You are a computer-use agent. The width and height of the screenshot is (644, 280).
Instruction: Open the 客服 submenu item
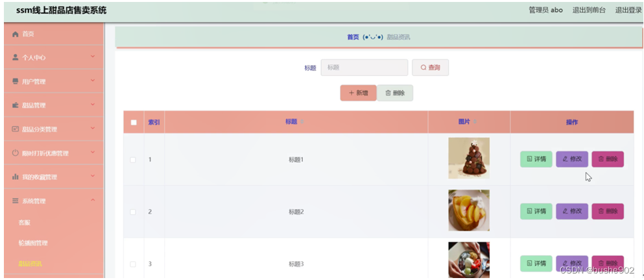25,222
